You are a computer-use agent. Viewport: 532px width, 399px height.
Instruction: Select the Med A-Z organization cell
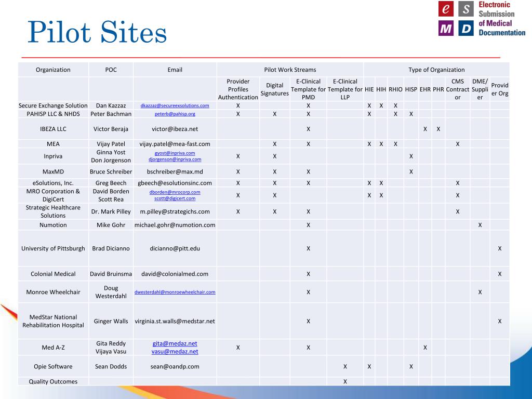tap(53, 348)
